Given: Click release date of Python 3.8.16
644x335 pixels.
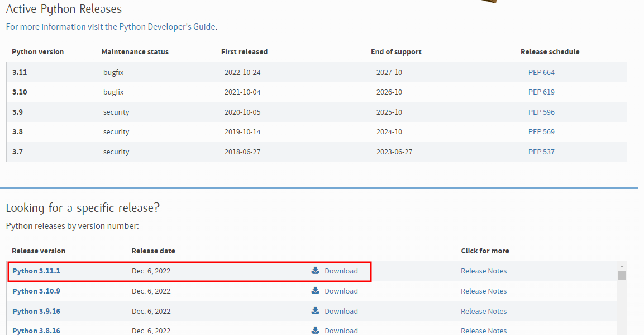Looking at the screenshot, I should pos(151,331).
